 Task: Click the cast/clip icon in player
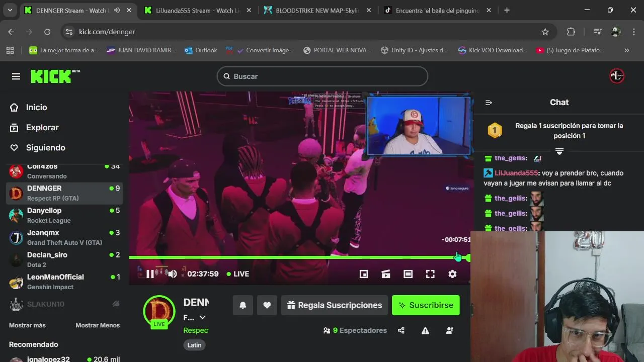(386, 274)
